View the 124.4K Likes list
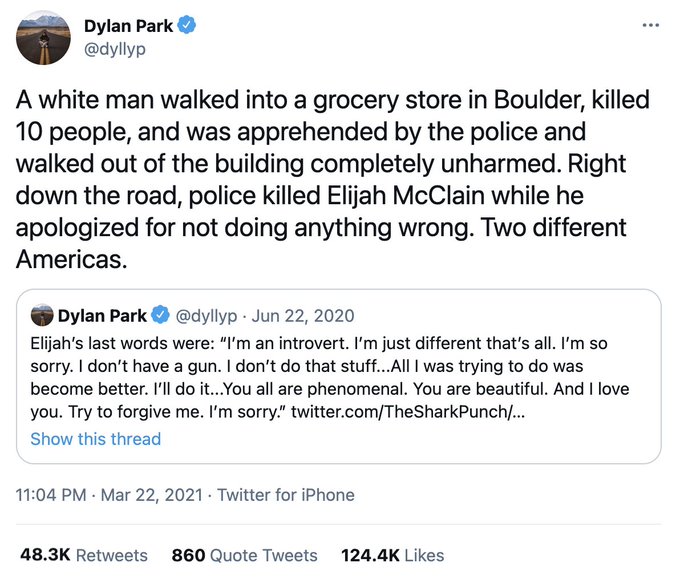The height and width of the screenshot is (583, 680). pyautogui.click(x=393, y=555)
